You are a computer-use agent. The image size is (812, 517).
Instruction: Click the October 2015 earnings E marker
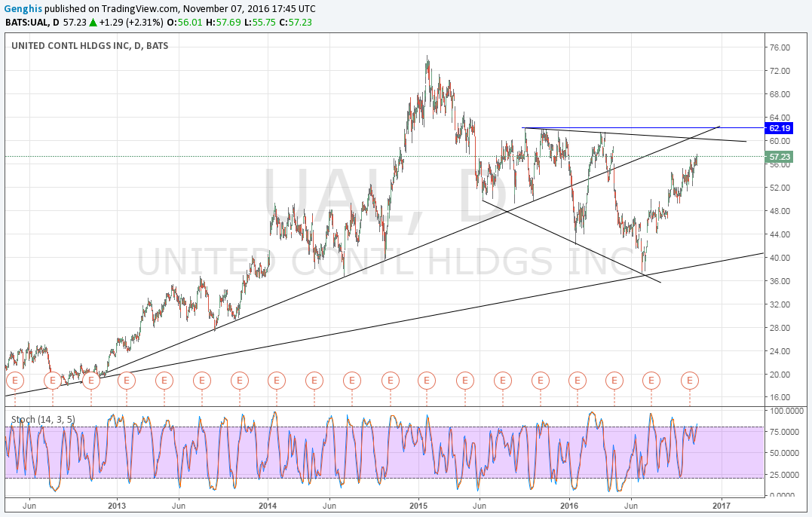tap(540, 381)
